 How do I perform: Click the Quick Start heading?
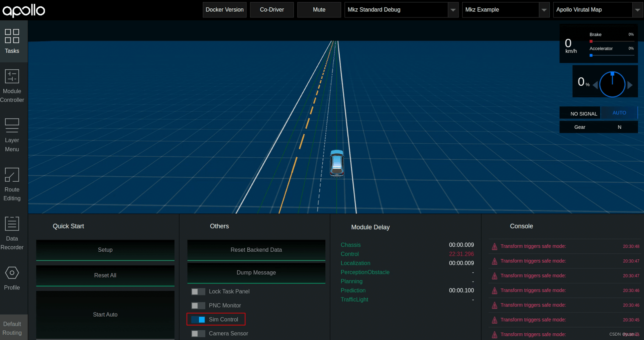point(68,226)
